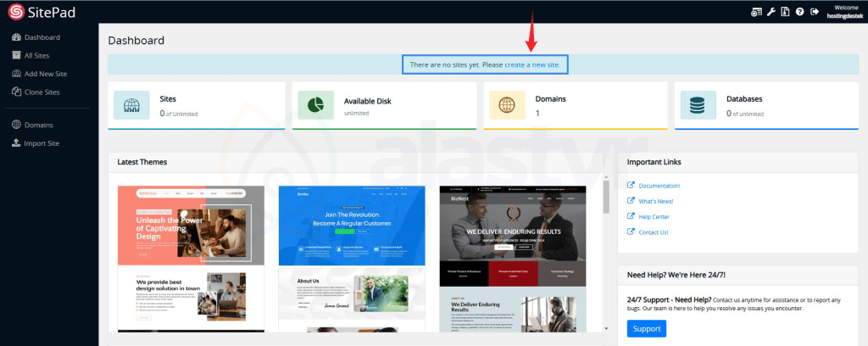Click the 'hostingdestek' username text
The width and height of the screenshot is (868, 346).
click(845, 16)
